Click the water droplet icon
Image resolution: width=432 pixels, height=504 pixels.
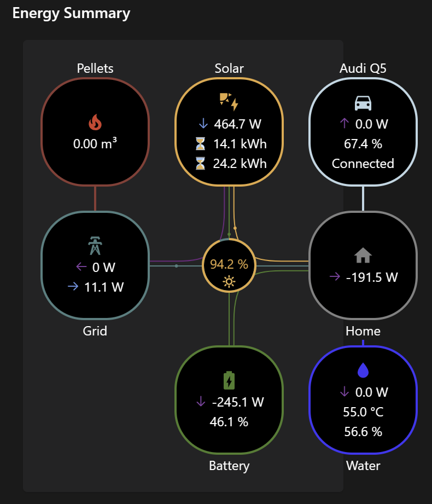(363, 371)
